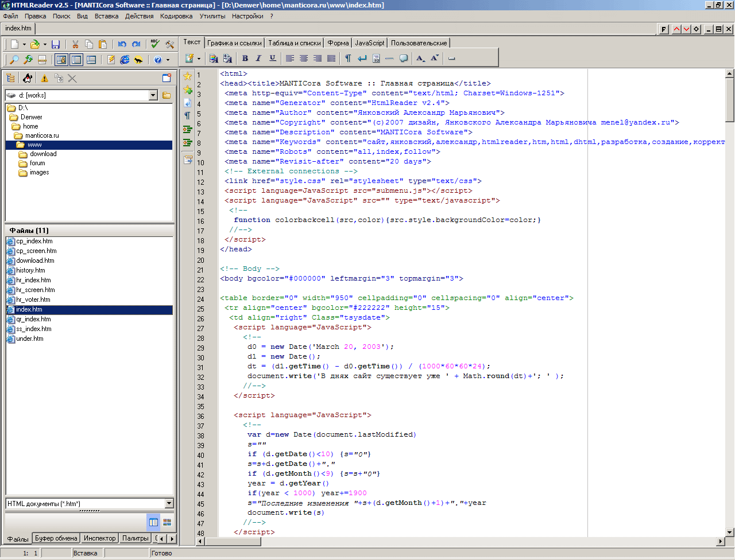The width and height of the screenshot is (735, 560).
Task: Apply underline formatting tag
Action: 272,58
